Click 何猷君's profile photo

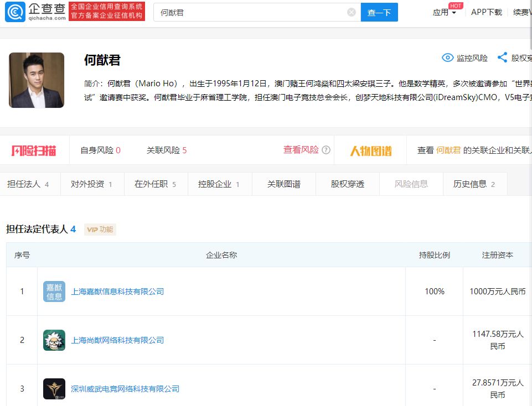[x=37, y=80]
